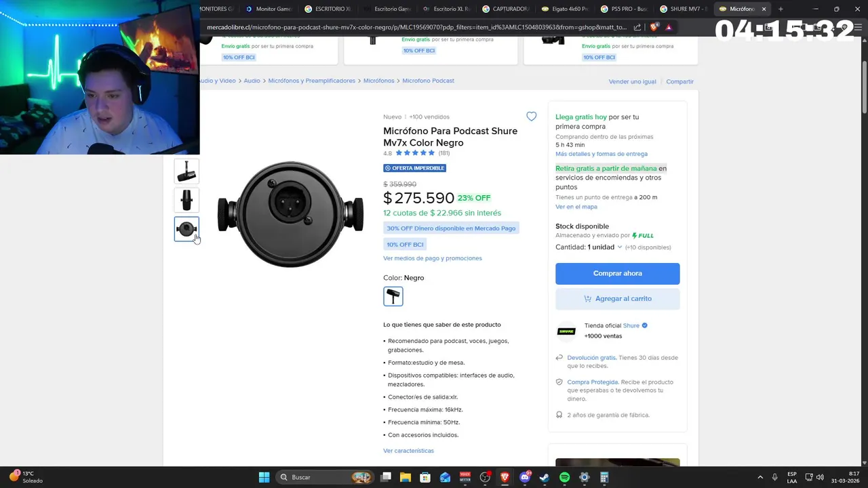Click the main microphone product image

click(x=290, y=214)
